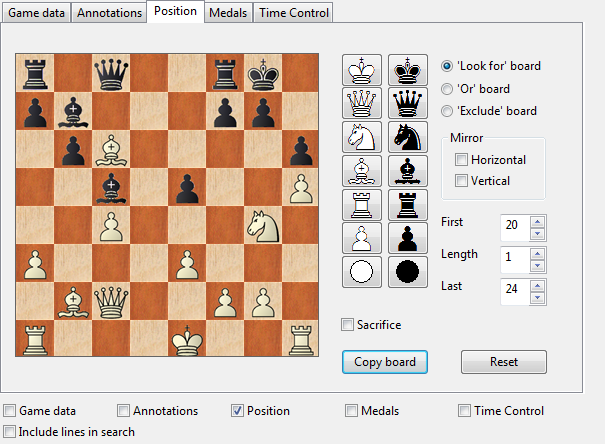Select the black pawn palette piece
This screenshot has width=605, height=444.
pos(407,238)
